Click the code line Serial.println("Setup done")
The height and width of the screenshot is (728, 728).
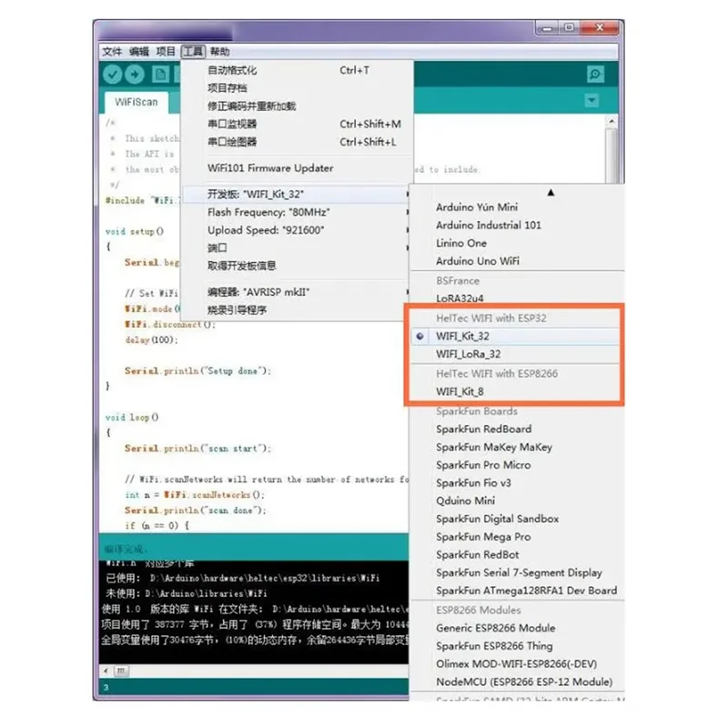pos(197,371)
